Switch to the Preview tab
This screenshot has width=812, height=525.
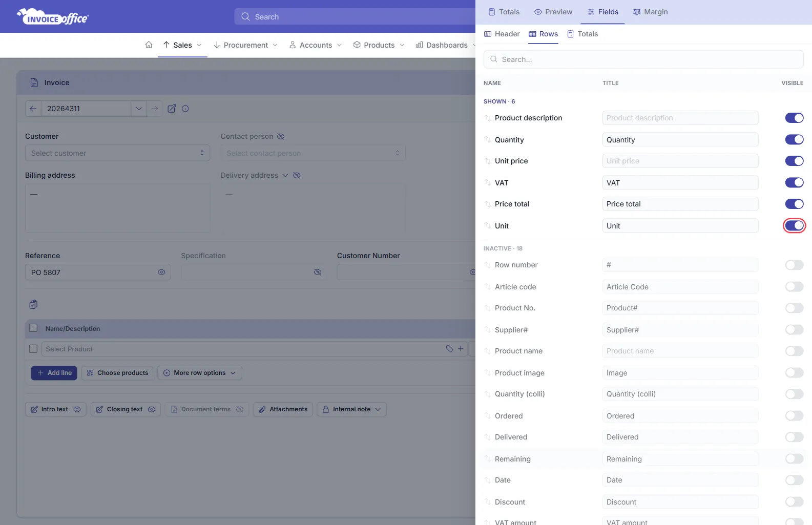click(553, 12)
